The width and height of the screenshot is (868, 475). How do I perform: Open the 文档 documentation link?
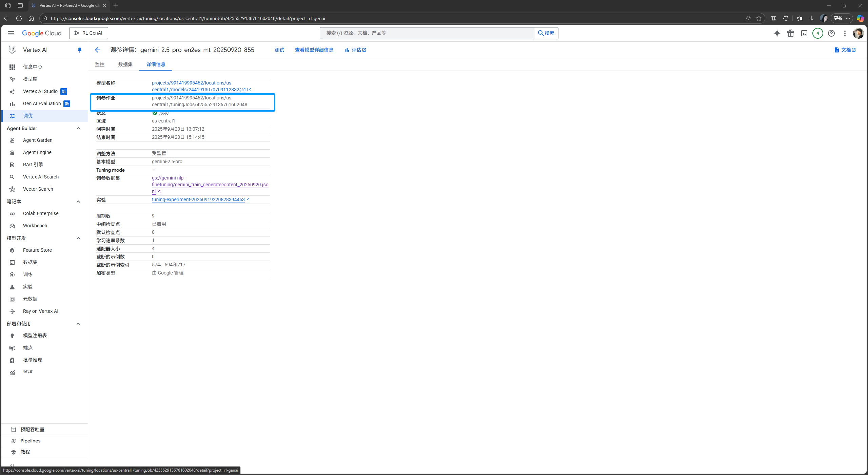[845, 50]
